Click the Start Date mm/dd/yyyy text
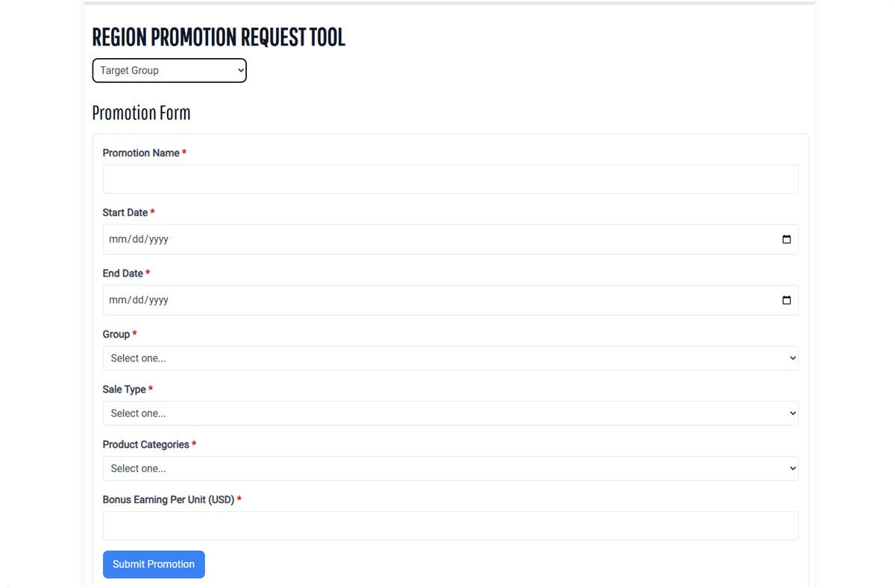This screenshot has width=895, height=588. pyautogui.click(x=139, y=239)
